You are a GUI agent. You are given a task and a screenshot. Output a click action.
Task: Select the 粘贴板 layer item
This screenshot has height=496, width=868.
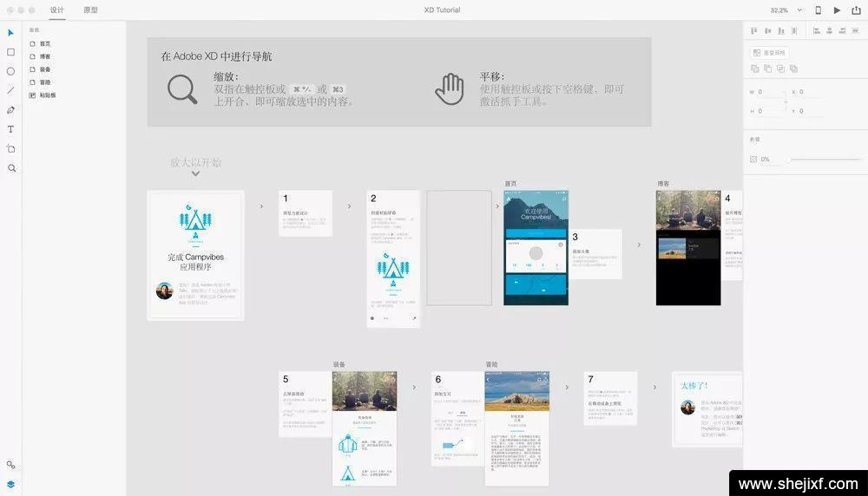point(47,95)
